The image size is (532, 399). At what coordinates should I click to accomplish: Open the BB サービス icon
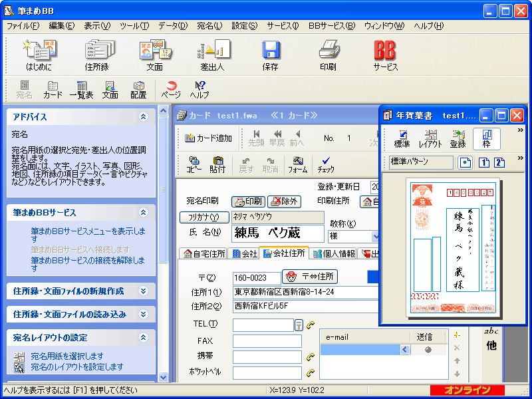pos(386,55)
